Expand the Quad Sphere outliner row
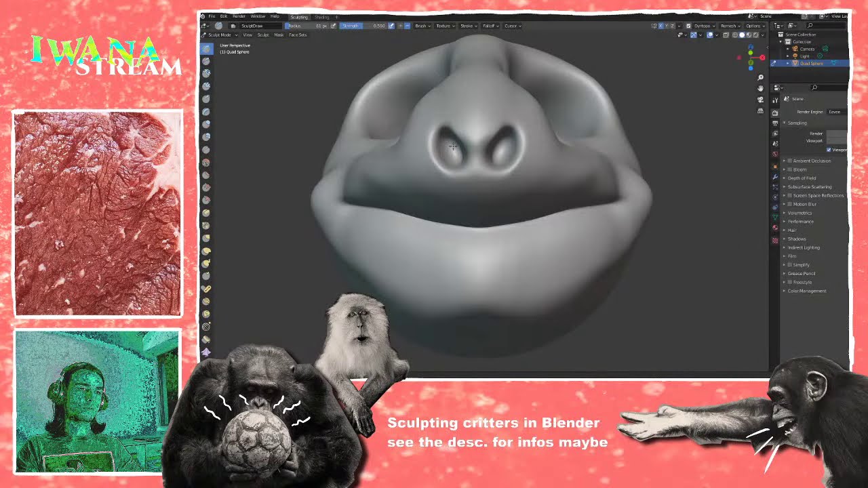 point(788,63)
